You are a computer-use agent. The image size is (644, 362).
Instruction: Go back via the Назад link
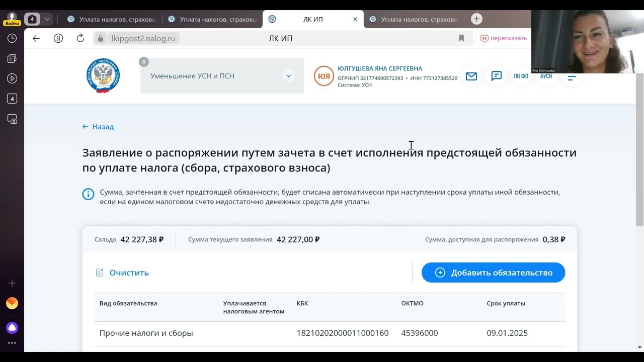coord(98,127)
